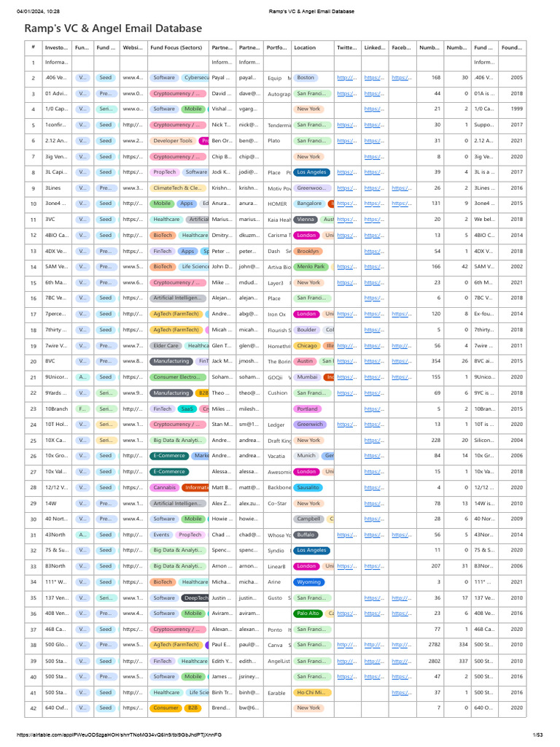Click the 10Branch investor name cell
This screenshot has height=747, width=560.
[x=57, y=409]
